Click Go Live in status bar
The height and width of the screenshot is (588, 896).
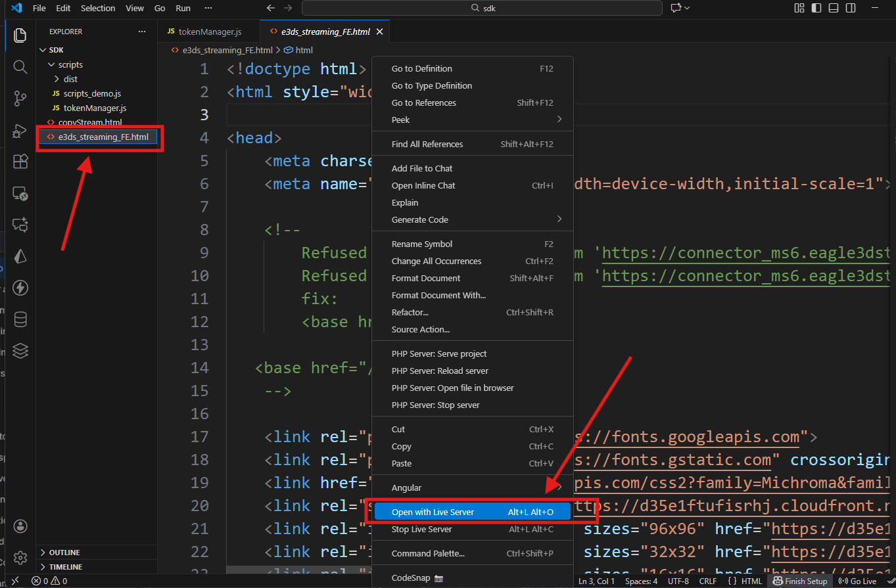click(858, 581)
